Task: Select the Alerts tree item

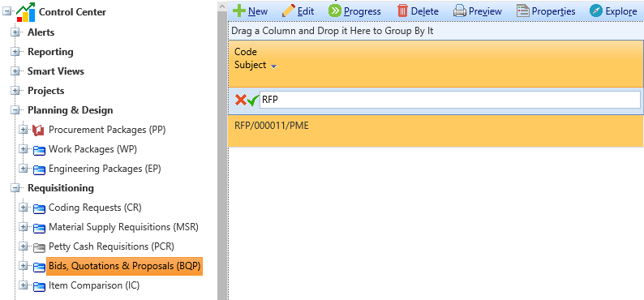Action: pyautogui.click(x=41, y=32)
